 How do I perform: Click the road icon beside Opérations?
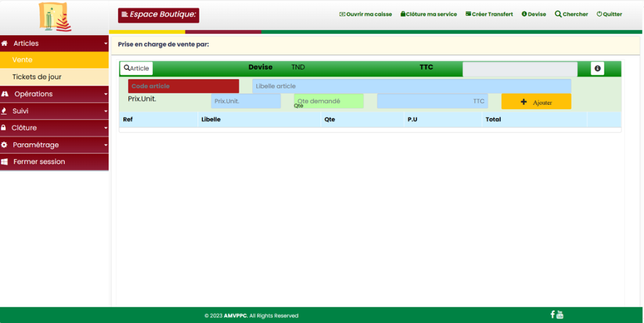(x=5, y=94)
